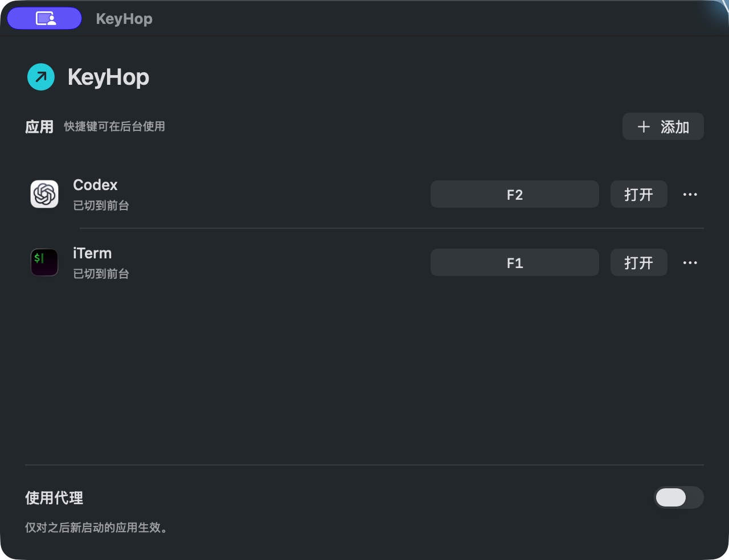Viewport: 729px width, 560px height.
Task: Click the iTerm terminal app icon
Action: tap(44, 262)
